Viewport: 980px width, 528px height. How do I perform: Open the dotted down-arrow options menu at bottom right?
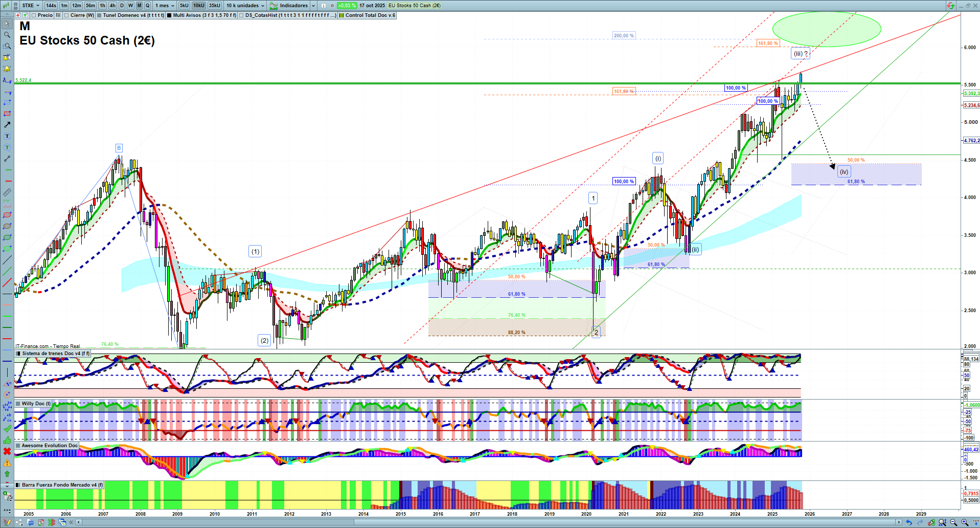975,522
